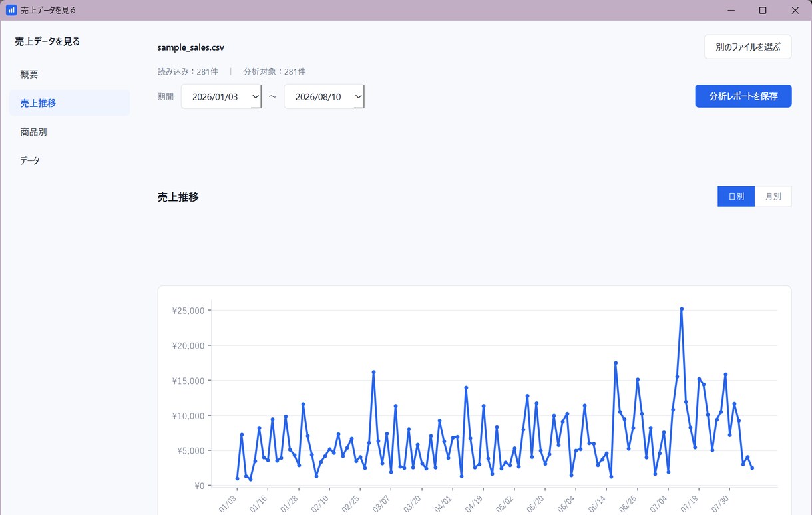
Task: Click the app bar-chart icon in title bar
Action: (11, 10)
